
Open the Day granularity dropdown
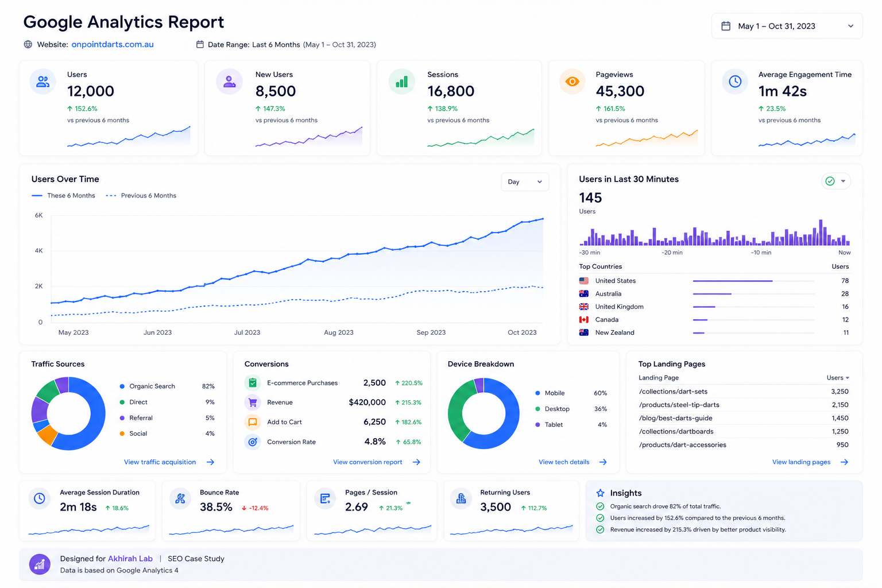525,182
